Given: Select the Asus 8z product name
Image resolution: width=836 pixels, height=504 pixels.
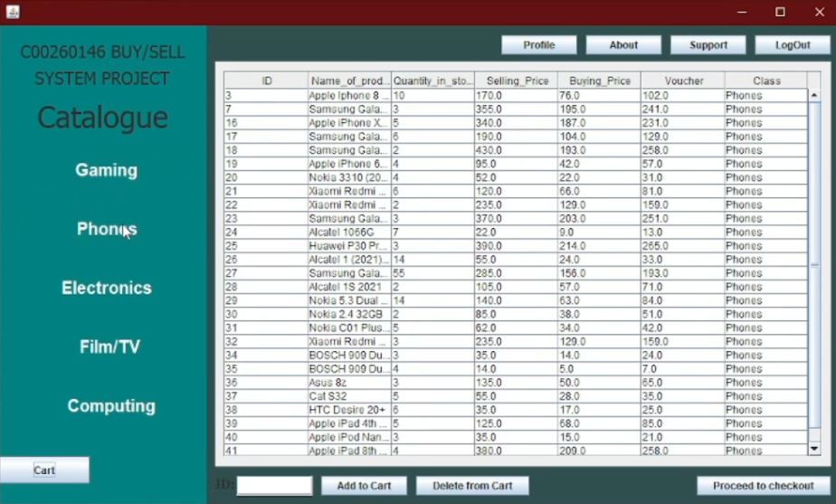Looking at the screenshot, I should click(349, 383).
